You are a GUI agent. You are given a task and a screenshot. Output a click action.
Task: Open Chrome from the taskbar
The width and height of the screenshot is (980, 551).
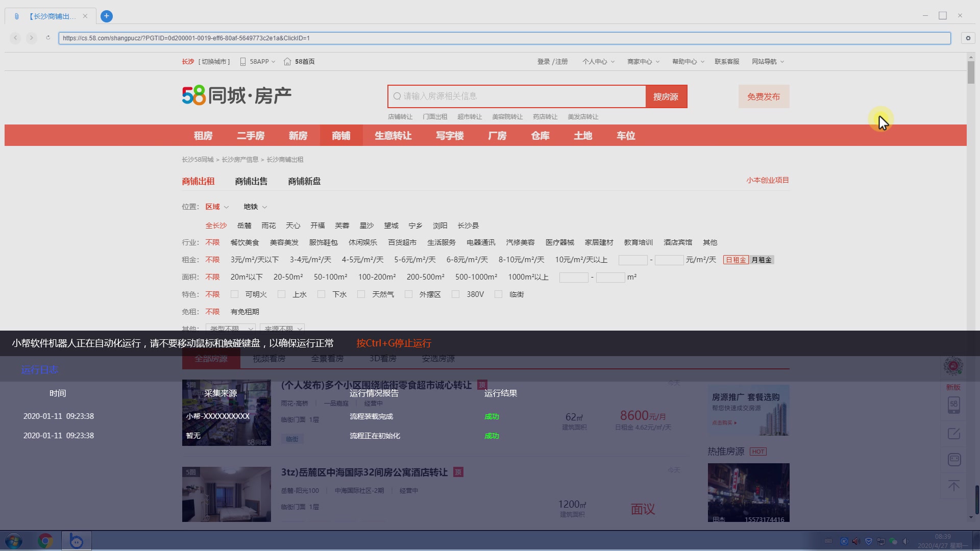(45, 541)
